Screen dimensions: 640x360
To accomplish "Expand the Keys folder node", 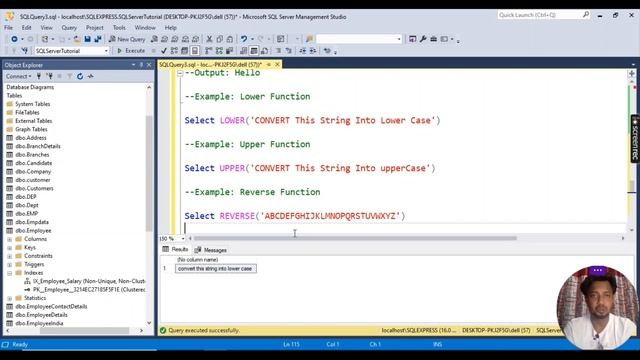I will click(x=9, y=247).
